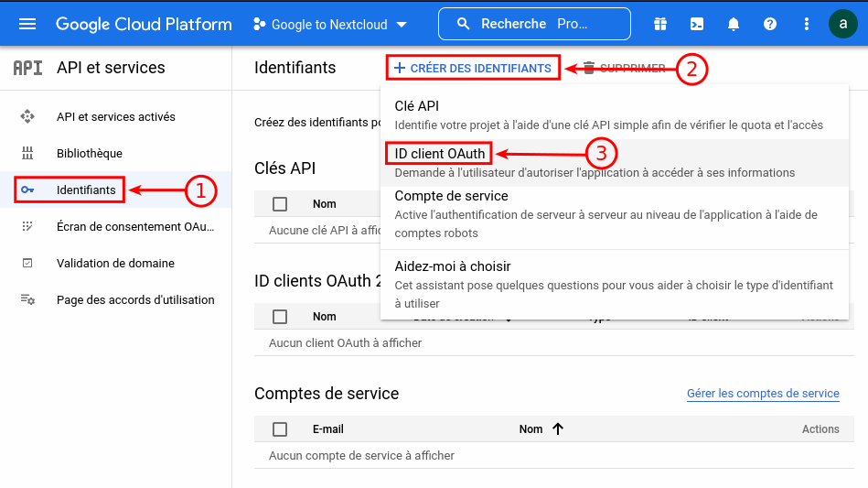Open the hamburger navigation menu
The height and width of the screenshot is (488, 868).
pos(27,24)
